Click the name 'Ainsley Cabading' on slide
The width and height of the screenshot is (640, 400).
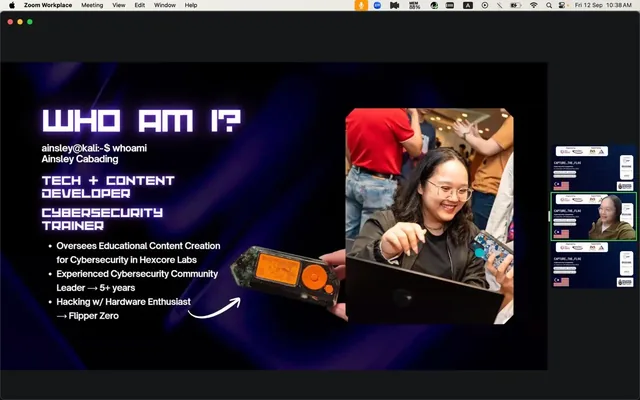coord(80,159)
